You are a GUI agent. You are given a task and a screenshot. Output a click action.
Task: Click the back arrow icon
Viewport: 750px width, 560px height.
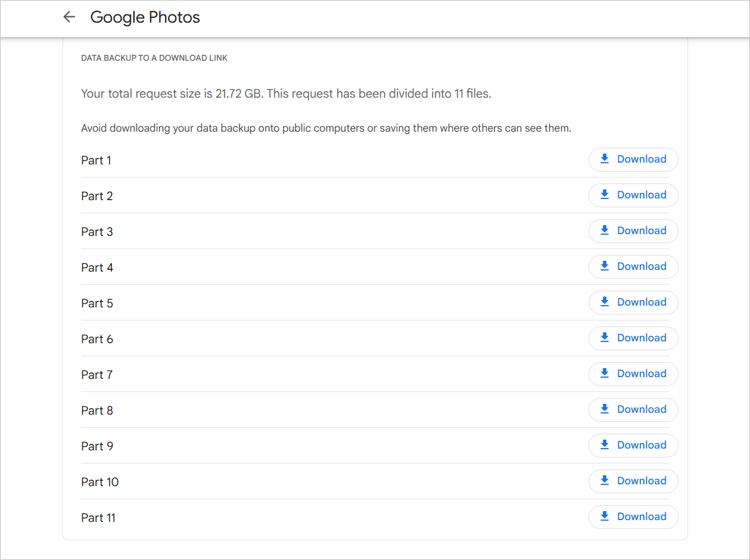coord(69,17)
